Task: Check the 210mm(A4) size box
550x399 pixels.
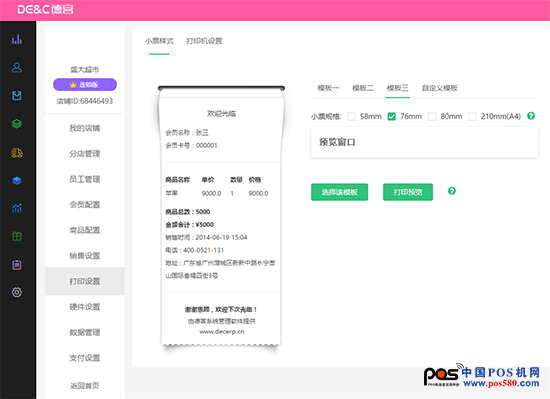Action: click(472, 116)
